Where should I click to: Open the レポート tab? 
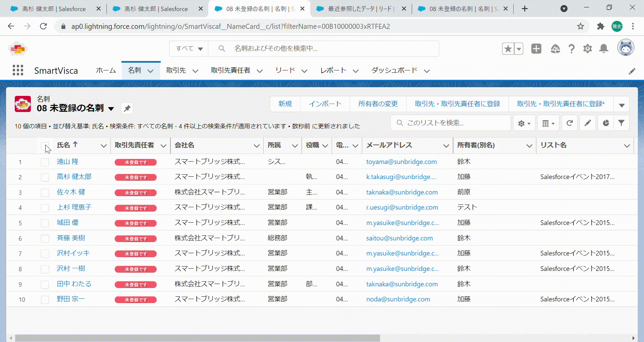(x=333, y=70)
